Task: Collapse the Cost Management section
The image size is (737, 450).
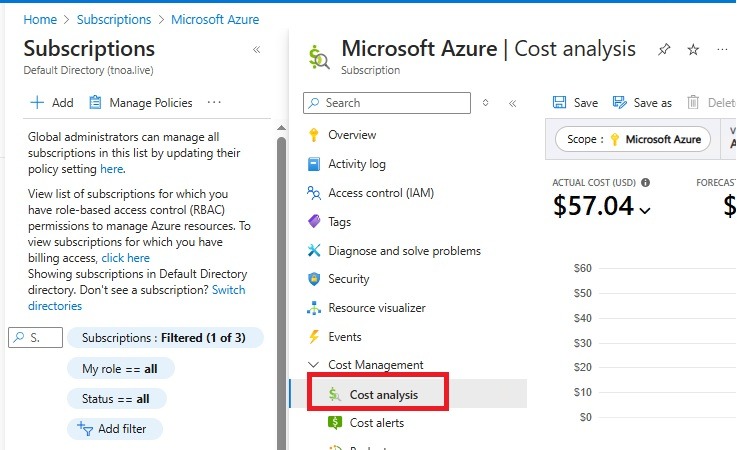Action: (x=314, y=365)
